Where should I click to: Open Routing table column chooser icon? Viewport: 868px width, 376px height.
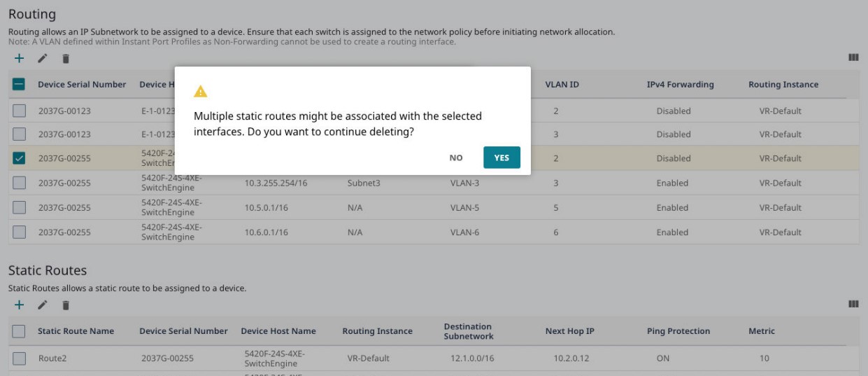coord(853,59)
